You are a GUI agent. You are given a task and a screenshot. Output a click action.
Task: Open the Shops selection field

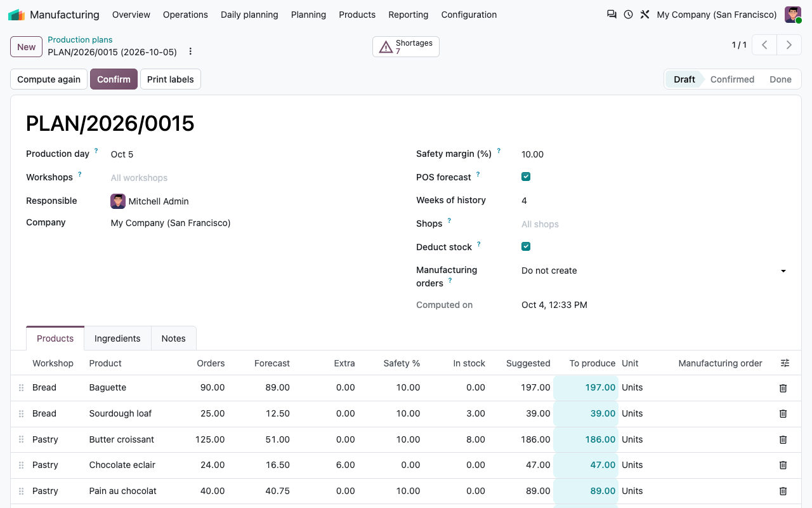click(654, 224)
